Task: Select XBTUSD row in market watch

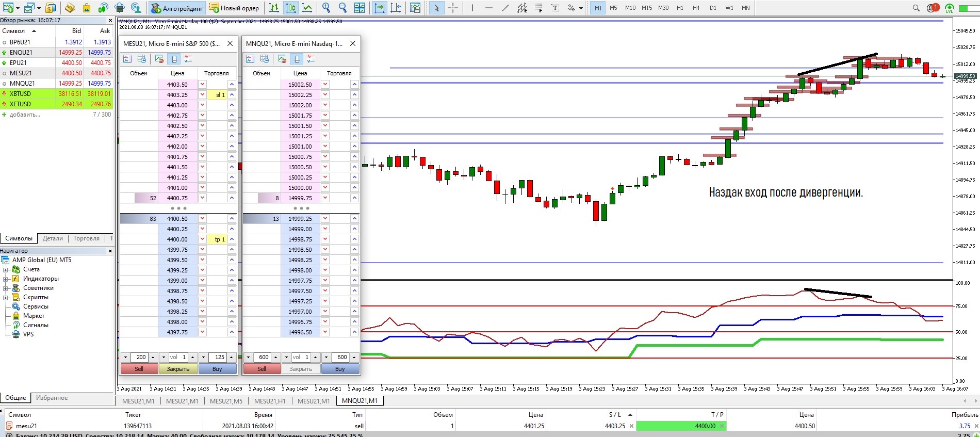Action: [x=21, y=94]
